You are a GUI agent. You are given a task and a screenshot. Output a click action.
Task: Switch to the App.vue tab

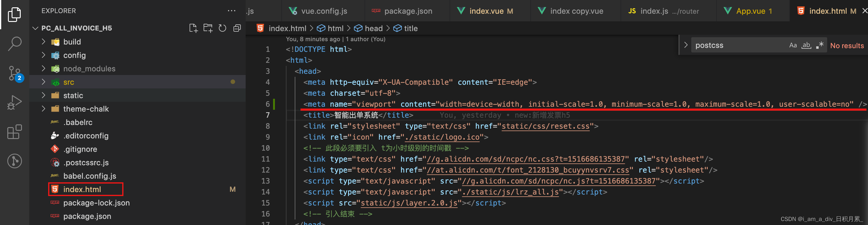coord(753,11)
